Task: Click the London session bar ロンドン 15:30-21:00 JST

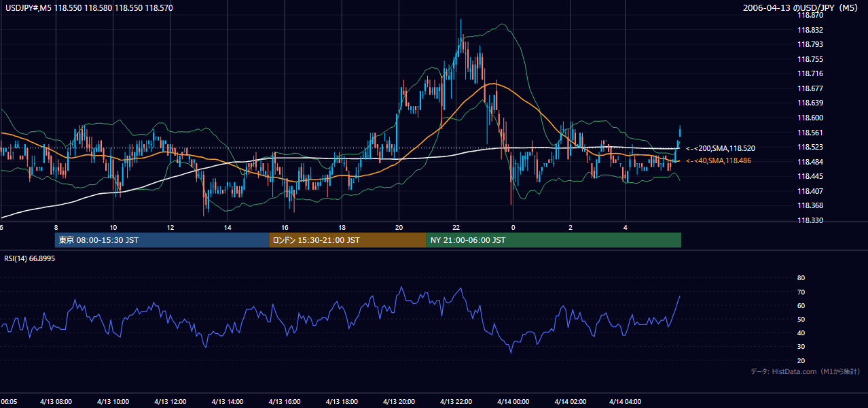Action: pyautogui.click(x=348, y=240)
